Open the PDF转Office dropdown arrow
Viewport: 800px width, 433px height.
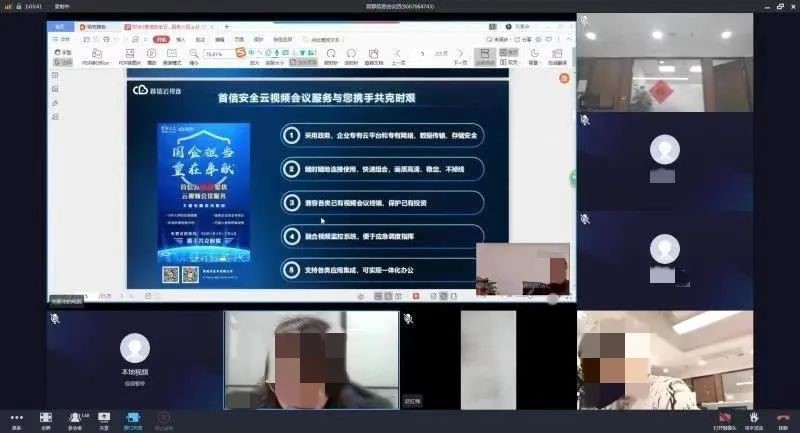pos(109,63)
